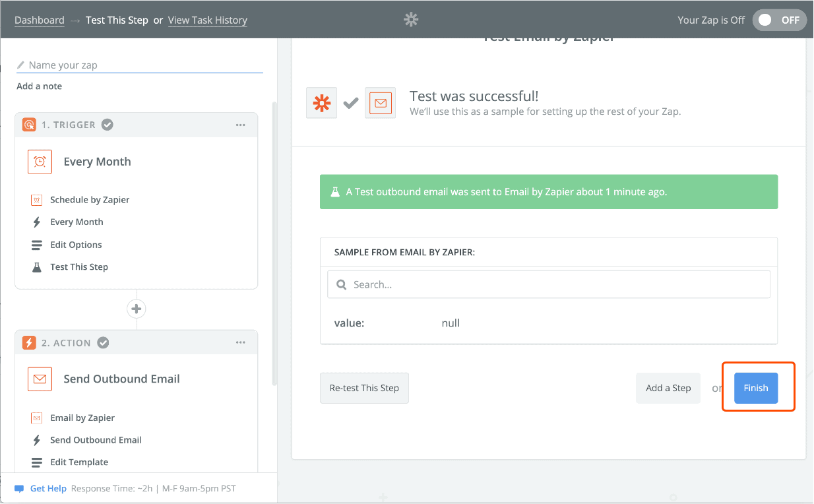
Task: Click the Add a Step button
Action: coord(668,388)
